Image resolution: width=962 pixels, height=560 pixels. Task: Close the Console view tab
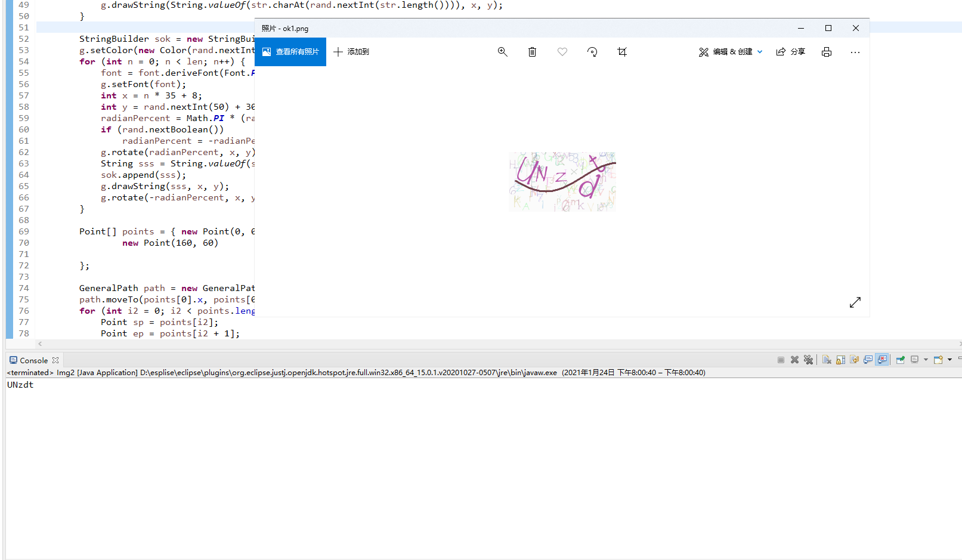click(55, 360)
